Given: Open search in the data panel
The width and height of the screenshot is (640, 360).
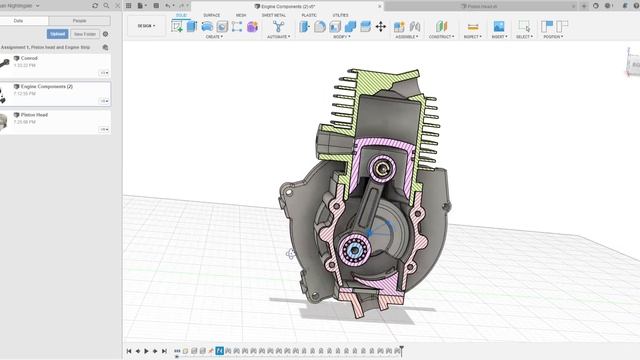Looking at the screenshot, I should (x=106, y=6).
